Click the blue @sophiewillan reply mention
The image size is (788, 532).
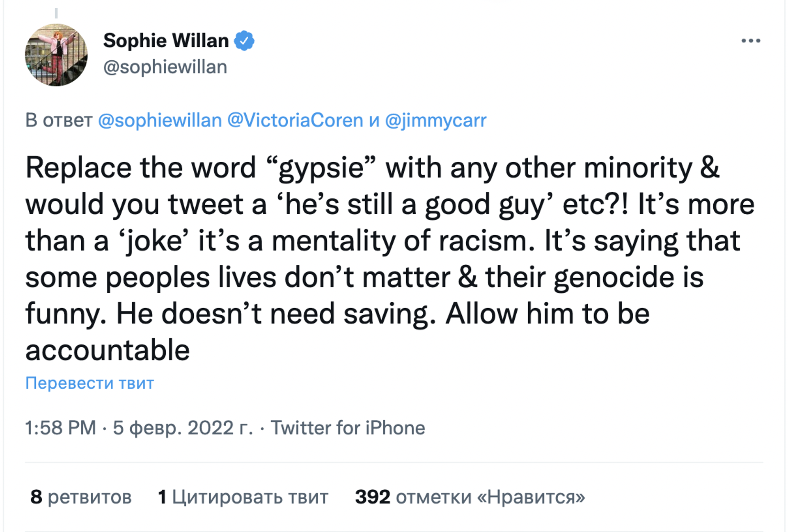tap(160, 120)
